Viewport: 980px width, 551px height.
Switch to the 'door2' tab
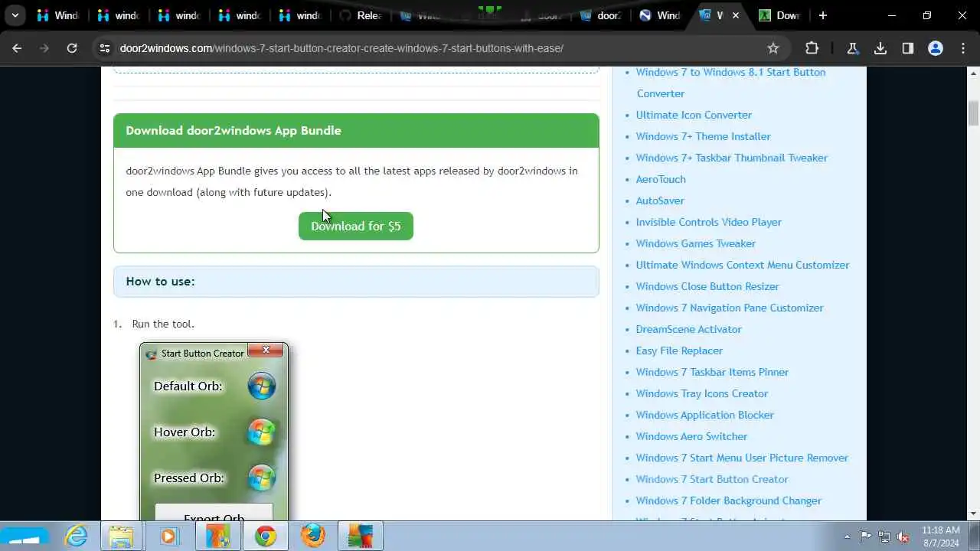(601, 15)
